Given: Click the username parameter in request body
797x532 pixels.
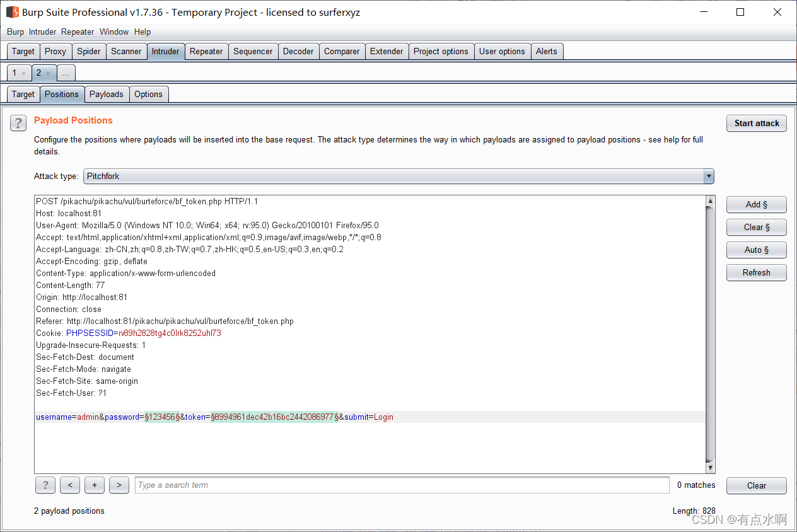Looking at the screenshot, I should click(54, 417).
